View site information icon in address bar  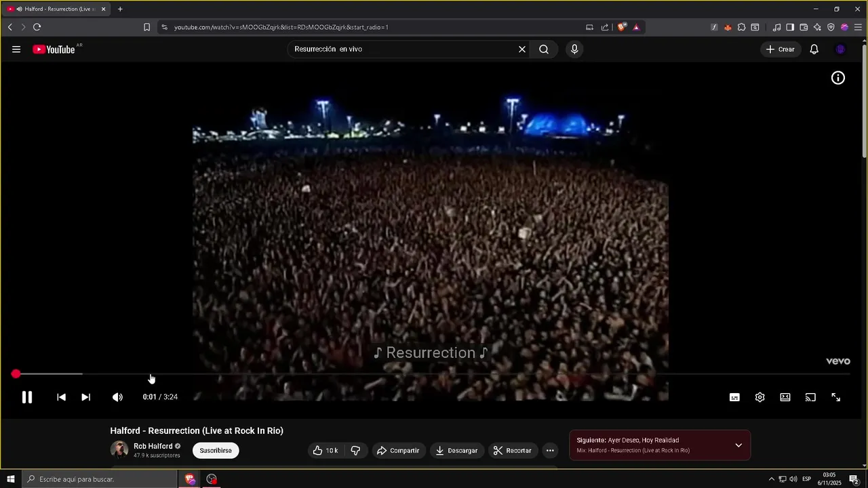[164, 27]
